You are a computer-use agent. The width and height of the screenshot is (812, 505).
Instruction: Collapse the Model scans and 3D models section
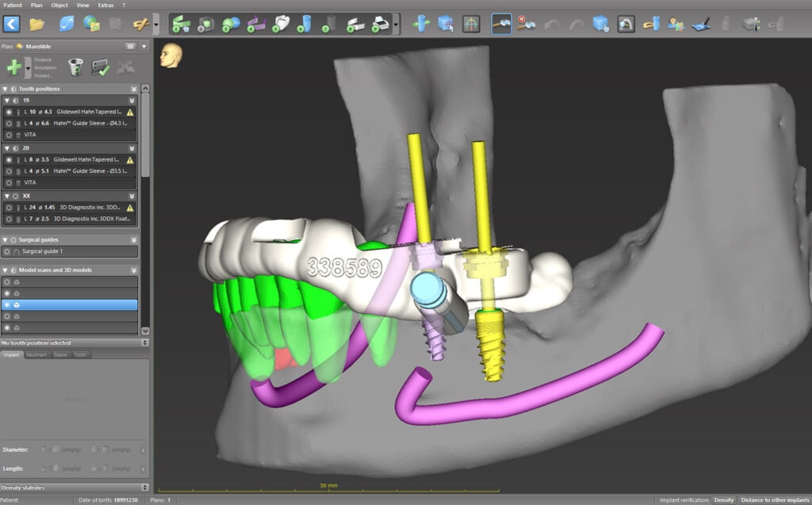(133, 270)
